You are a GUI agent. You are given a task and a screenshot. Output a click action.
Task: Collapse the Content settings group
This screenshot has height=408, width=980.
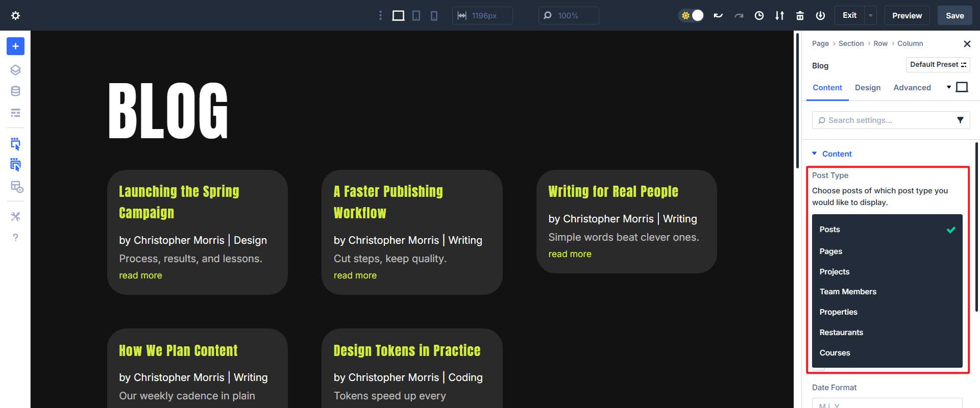click(815, 154)
